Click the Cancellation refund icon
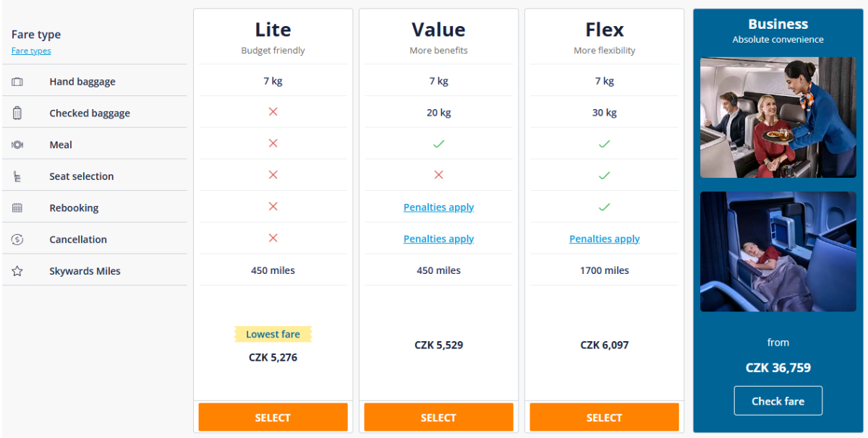This screenshot has width=868, height=438. [x=17, y=239]
